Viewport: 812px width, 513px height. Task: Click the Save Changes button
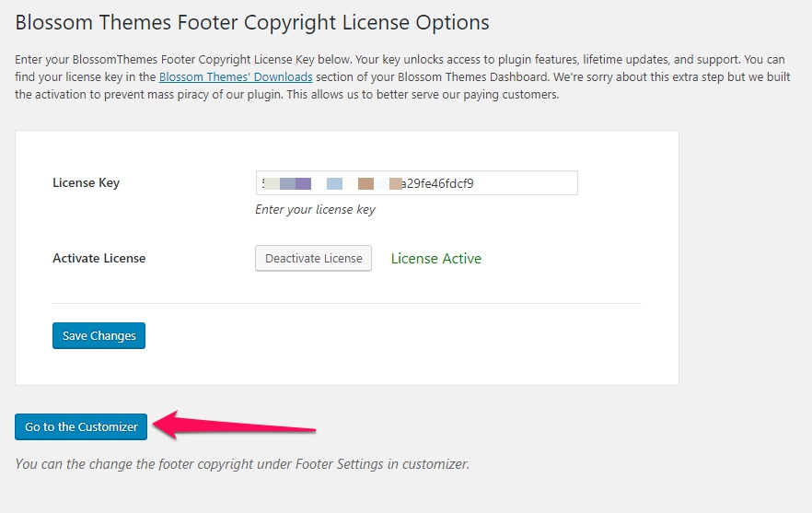pyautogui.click(x=99, y=336)
